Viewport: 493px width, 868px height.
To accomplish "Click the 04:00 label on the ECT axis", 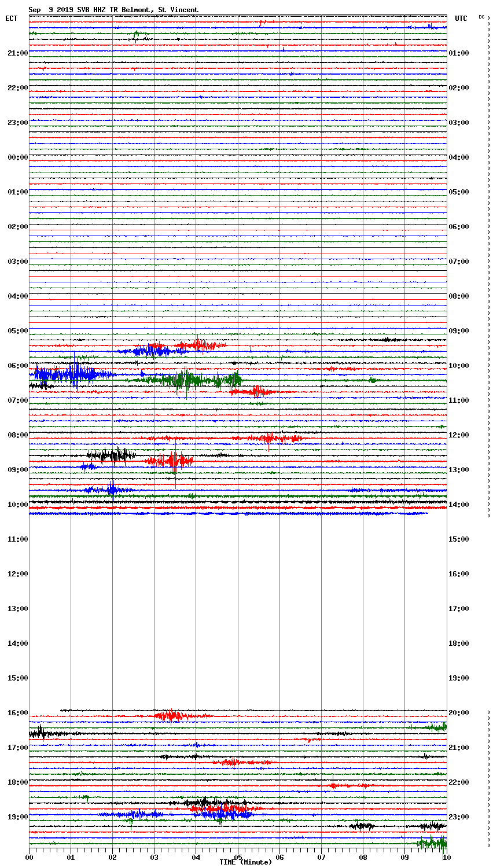I will click(x=17, y=296).
